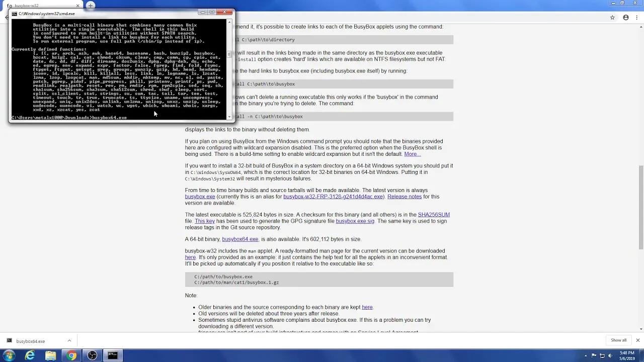
Task: Open File Explorer from taskbar
Action: click(x=51, y=355)
